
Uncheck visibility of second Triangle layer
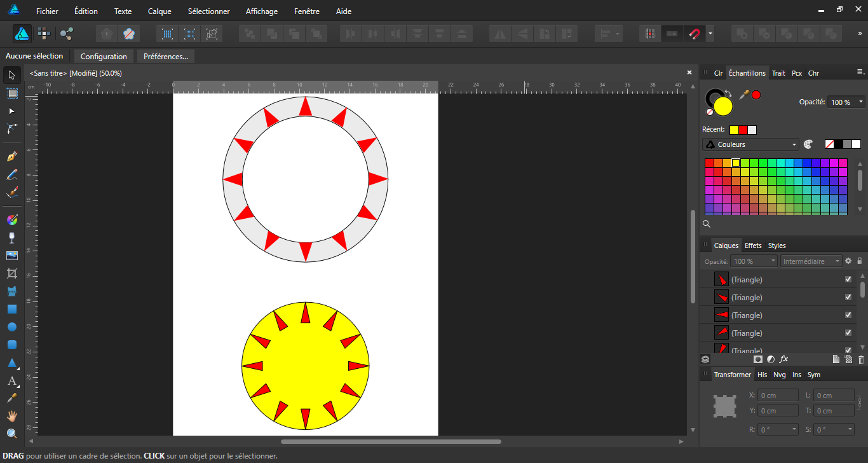[x=848, y=297]
